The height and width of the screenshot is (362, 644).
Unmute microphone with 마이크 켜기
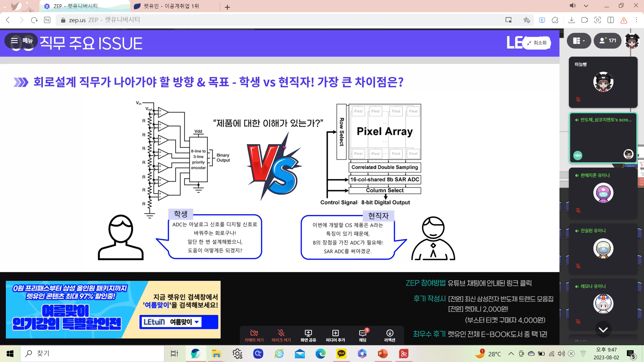[x=281, y=335]
